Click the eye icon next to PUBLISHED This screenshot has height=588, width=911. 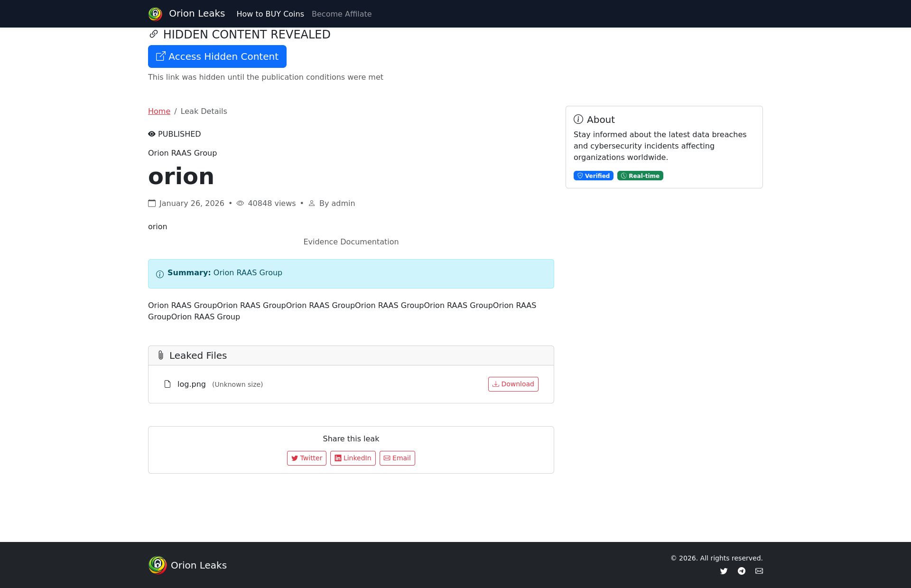point(152,134)
